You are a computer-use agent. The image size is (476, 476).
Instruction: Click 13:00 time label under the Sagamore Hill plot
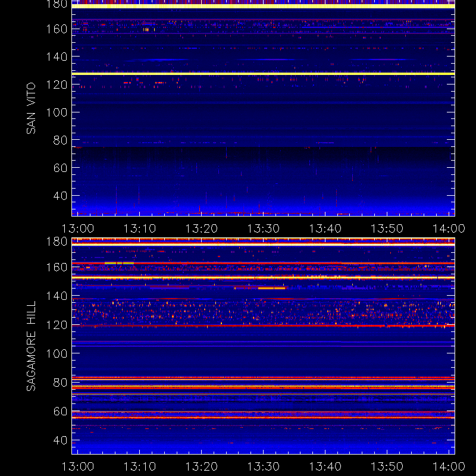(78, 466)
